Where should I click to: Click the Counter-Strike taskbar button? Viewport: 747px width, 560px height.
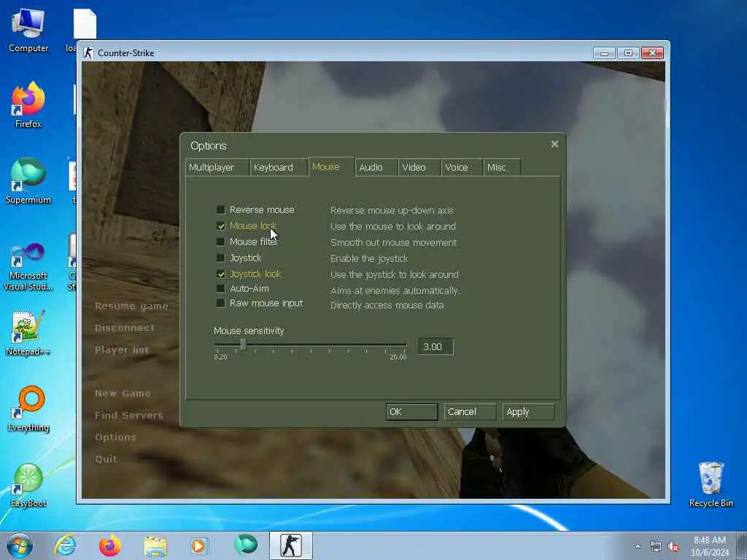pyautogui.click(x=290, y=545)
